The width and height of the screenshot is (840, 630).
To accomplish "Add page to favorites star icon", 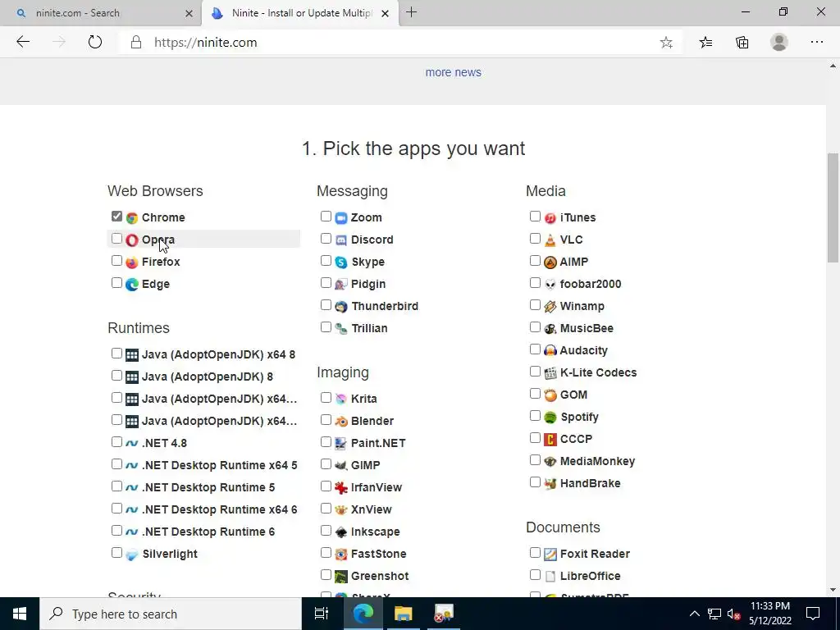I will (x=666, y=43).
